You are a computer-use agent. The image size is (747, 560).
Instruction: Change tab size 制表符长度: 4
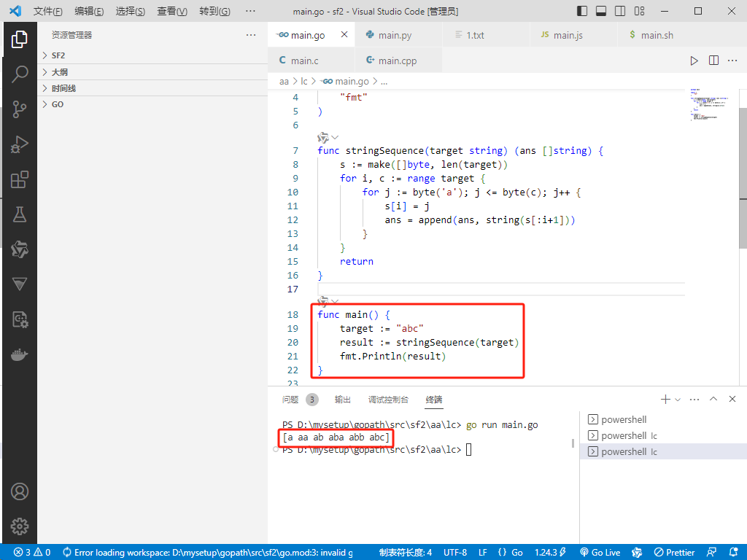406,553
